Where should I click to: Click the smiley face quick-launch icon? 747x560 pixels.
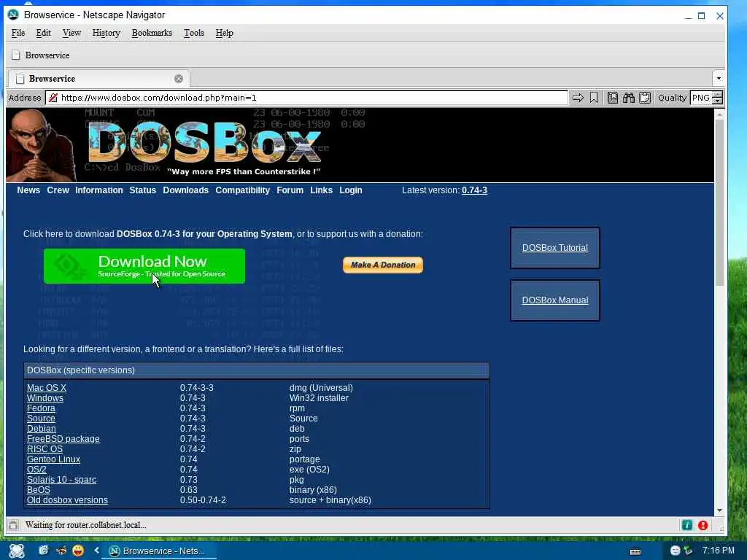tap(77, 551)
